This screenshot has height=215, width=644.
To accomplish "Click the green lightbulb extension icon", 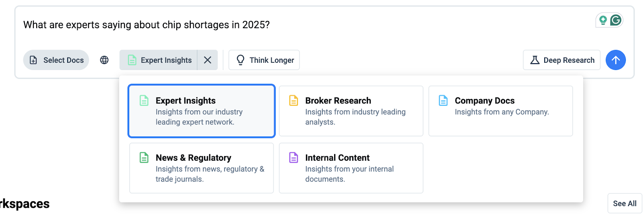I will pyautogui.click(x=603, y=20).
